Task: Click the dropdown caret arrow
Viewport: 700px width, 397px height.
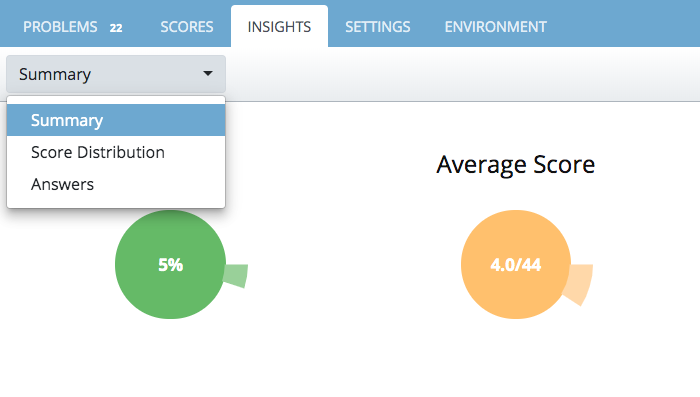Action: [x=208, y=73]
